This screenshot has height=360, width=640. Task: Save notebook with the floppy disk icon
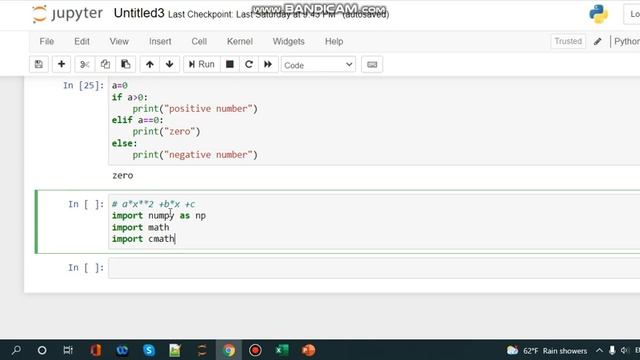coord(39,64)
